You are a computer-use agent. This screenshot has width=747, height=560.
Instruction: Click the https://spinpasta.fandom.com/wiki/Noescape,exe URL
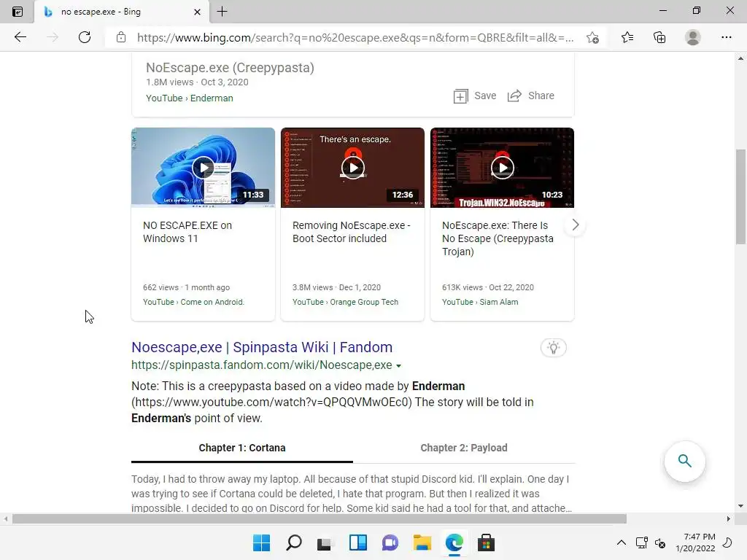[x=262, y=365]
